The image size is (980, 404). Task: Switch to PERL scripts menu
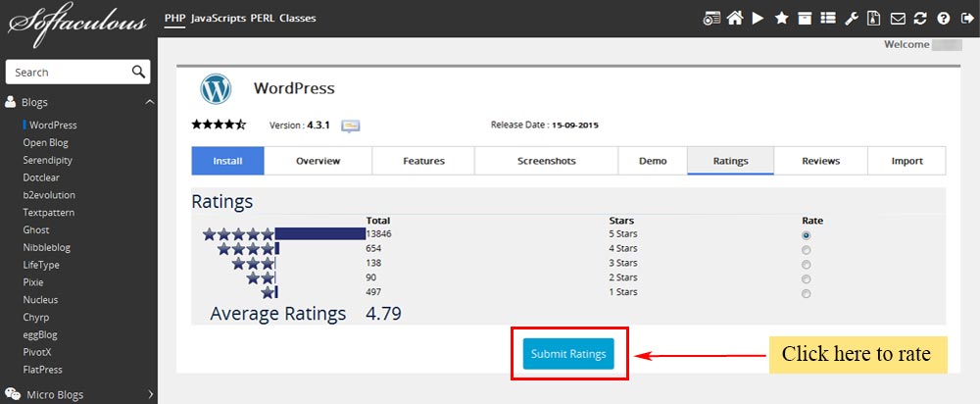click(x=263, y=18)
